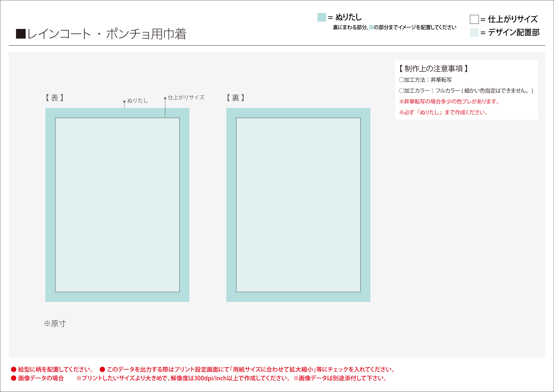The width and height of the screenshot is (554, 392).
Task: Click the ※原寸 note
Action: pos(55,324)
